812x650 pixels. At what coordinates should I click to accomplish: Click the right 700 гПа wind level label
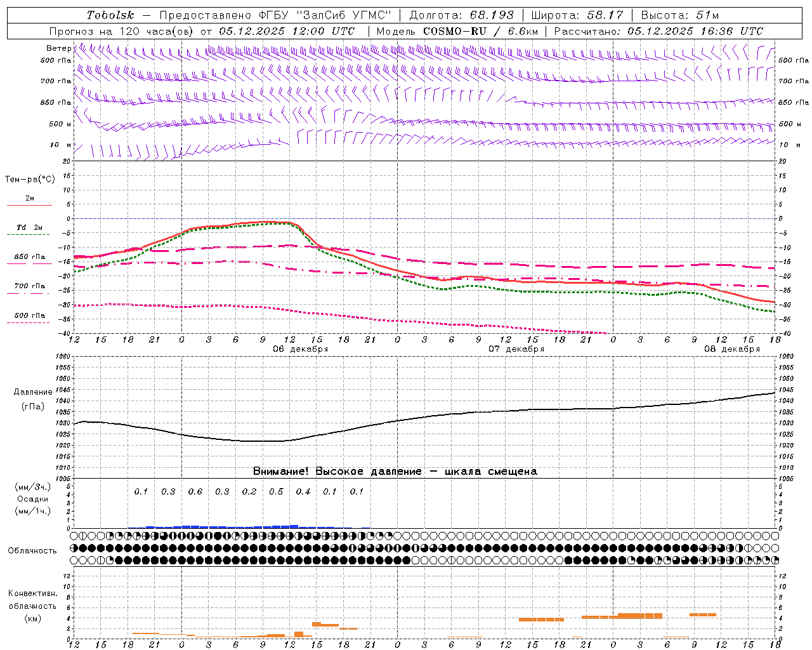click(x=794, y=81)
